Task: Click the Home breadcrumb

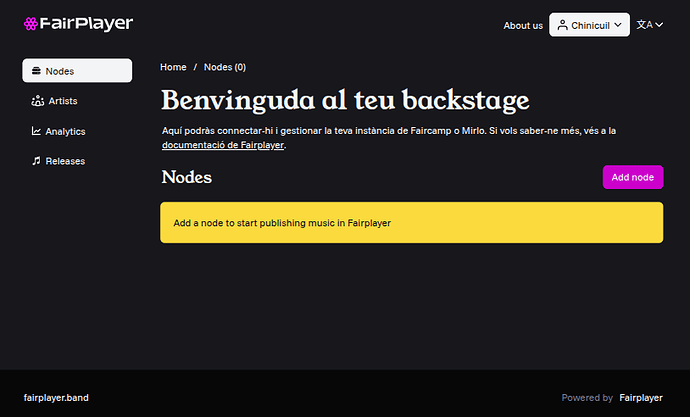Action: coord(173,67)
